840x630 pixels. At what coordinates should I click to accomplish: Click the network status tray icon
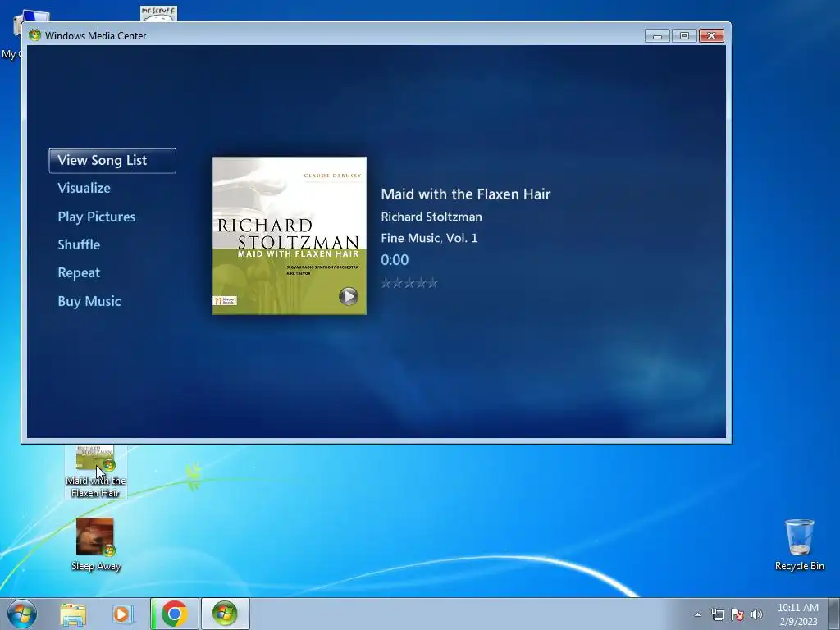pos(717,614)
